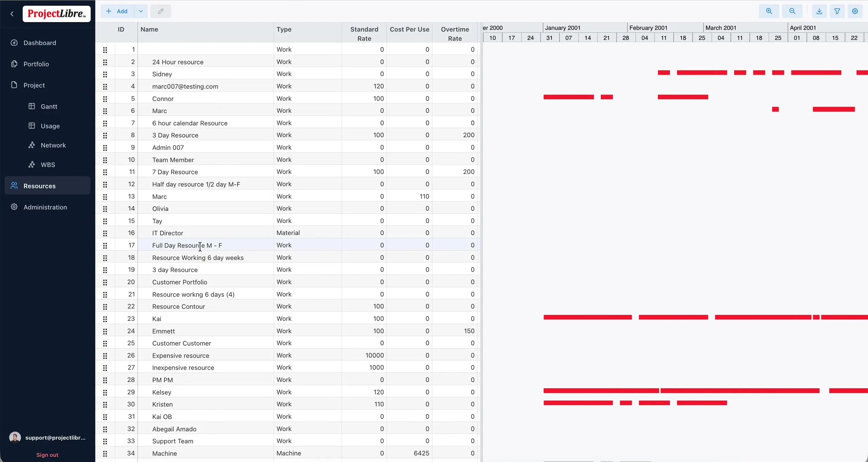This screenshot has height=462, width=868.
Task: Click drag handle for Connor row
Action: (x=105, y=99)
